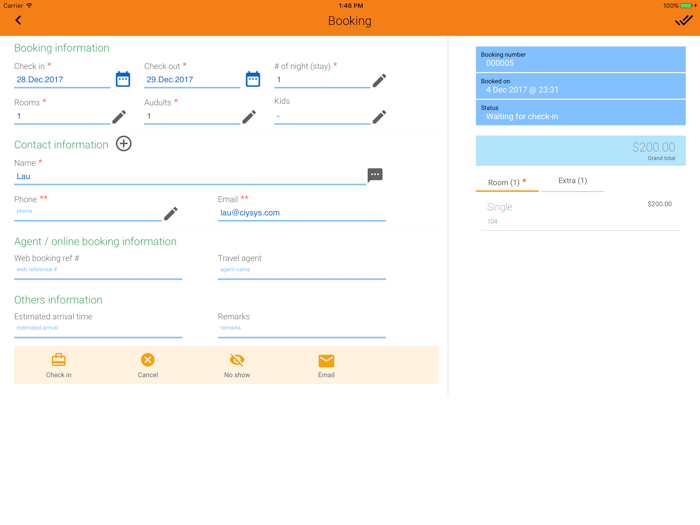This screenshot has height=525, width=700.
Task: Focus the Travel agent field
Action: pyautogui.click(x=302, y=271)
